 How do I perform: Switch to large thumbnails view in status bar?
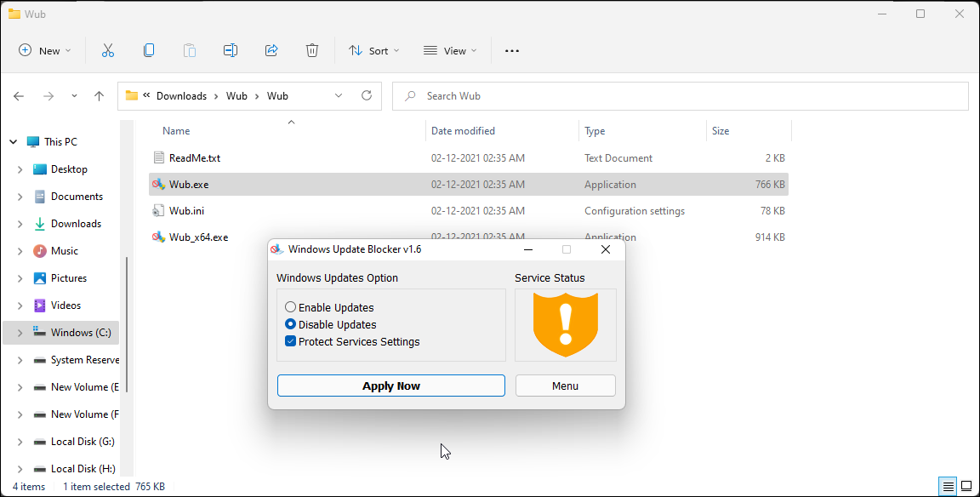(966, 486)
